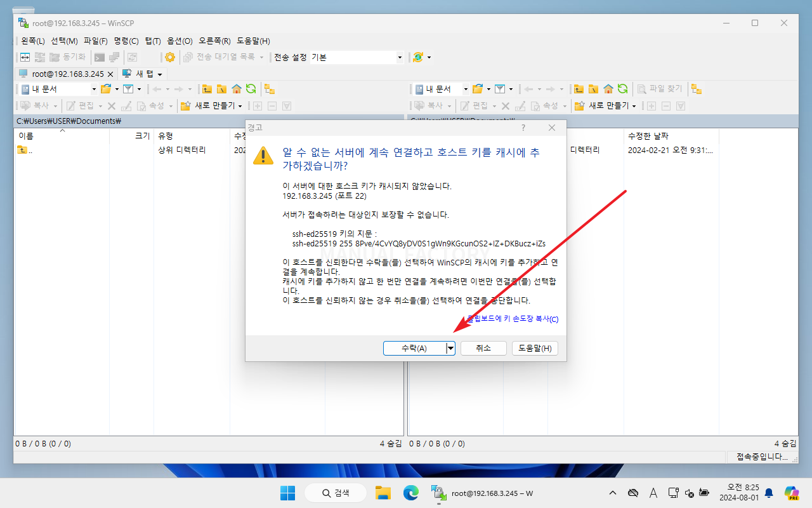Go to parent directory in right panel
The height and width of the screenshot is (508, 812).
pyautogui.click(x=579, y=90)
